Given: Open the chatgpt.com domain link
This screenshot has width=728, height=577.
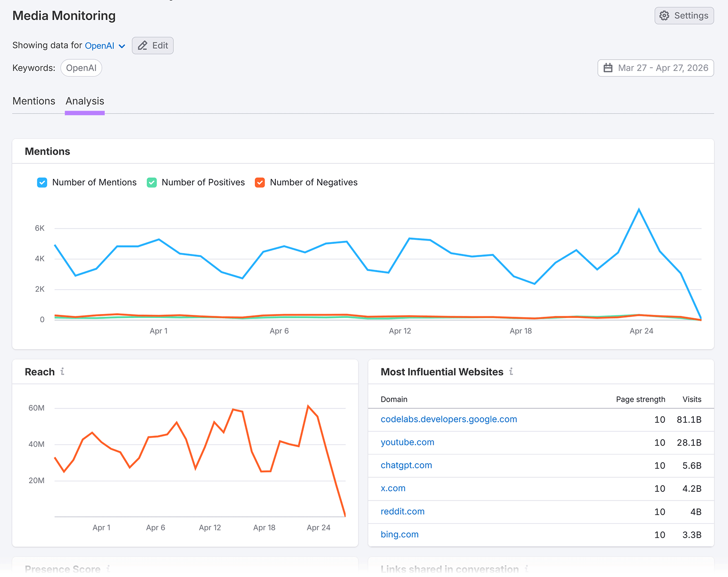Looking at the screenshot, I should click(x=406, y=465).
